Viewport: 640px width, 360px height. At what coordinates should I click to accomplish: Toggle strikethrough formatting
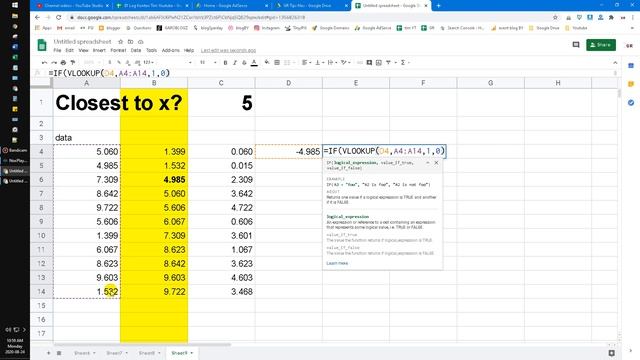tap(244, 62)
